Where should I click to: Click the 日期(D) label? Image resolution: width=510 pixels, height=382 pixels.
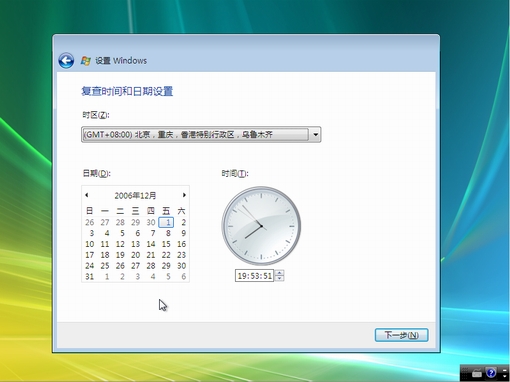pyautogui.click(x=96, y=173)
